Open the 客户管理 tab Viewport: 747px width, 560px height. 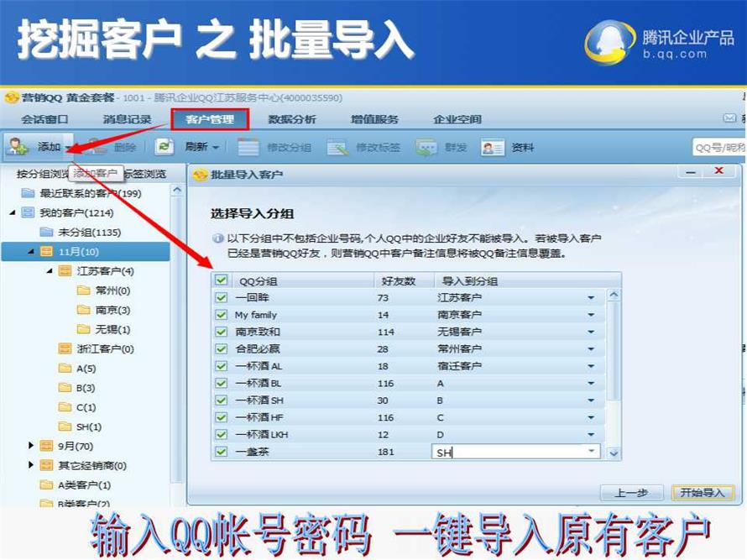210,120
